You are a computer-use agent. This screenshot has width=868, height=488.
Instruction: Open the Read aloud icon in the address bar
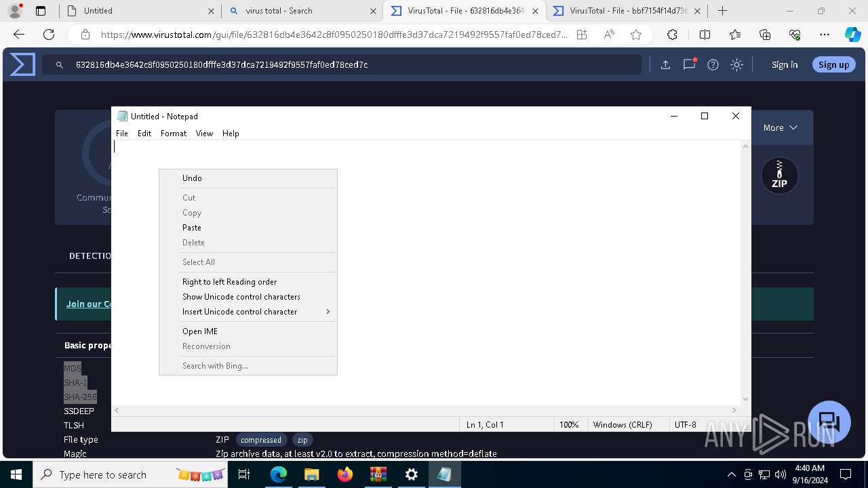pos(609,35)
